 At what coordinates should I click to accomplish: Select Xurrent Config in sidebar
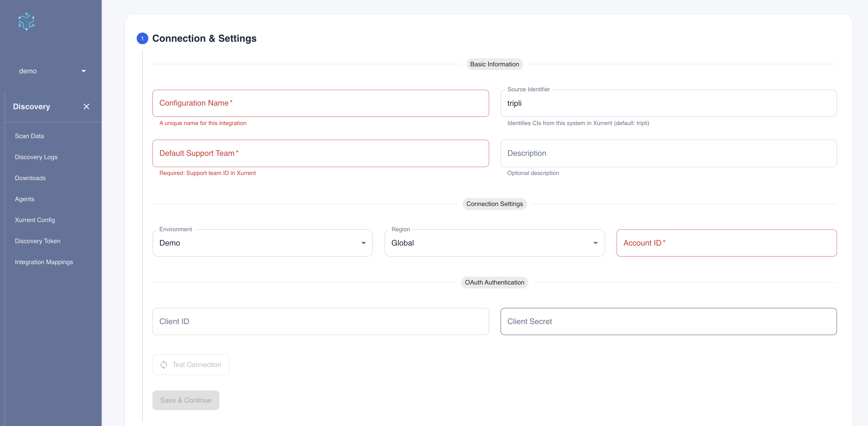click(35, 220)
